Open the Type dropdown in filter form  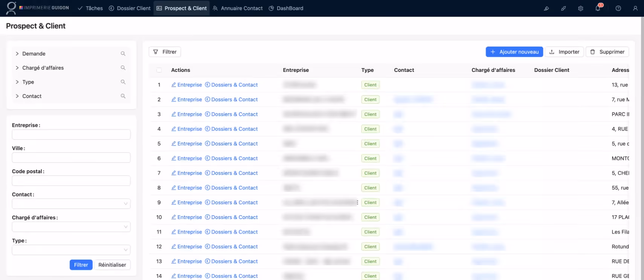71,250
